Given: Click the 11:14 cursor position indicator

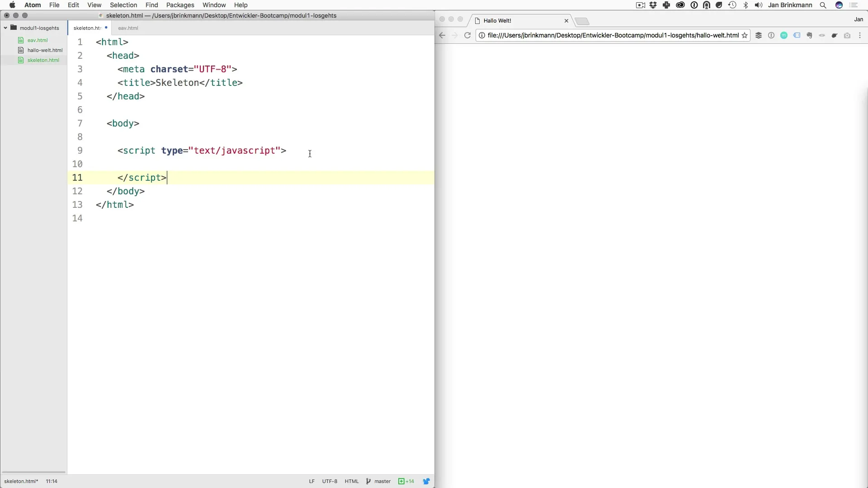Looking at the screenshot, I should tap(52, 481).
